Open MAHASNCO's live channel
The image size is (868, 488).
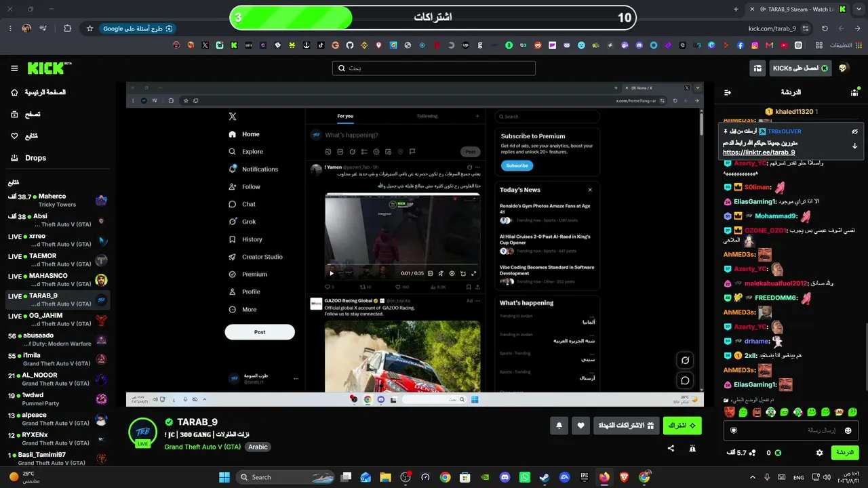coord(57,279)
